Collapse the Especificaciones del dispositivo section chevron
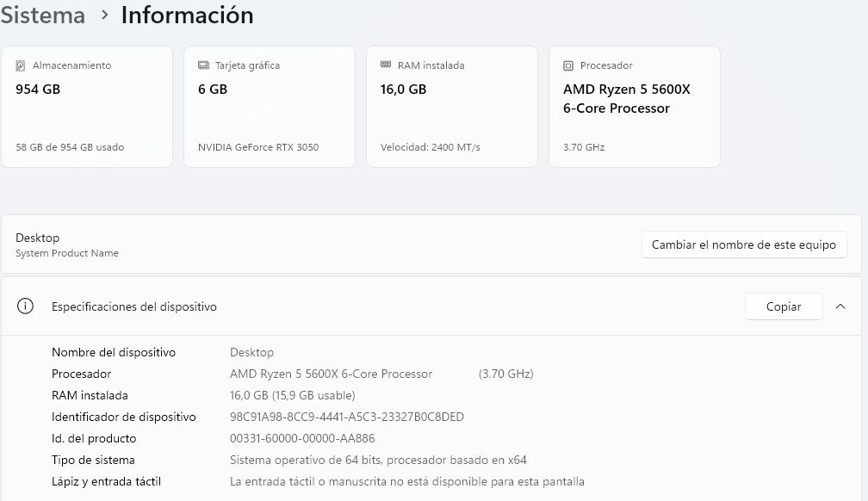The image size is (868, 501). 840,306
